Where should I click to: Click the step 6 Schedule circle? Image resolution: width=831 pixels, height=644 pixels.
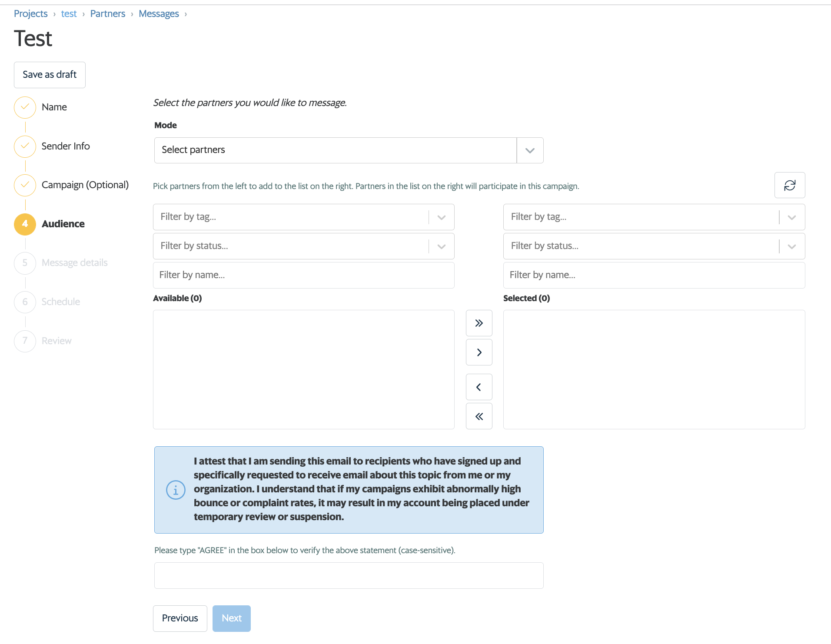coord(25,302)
